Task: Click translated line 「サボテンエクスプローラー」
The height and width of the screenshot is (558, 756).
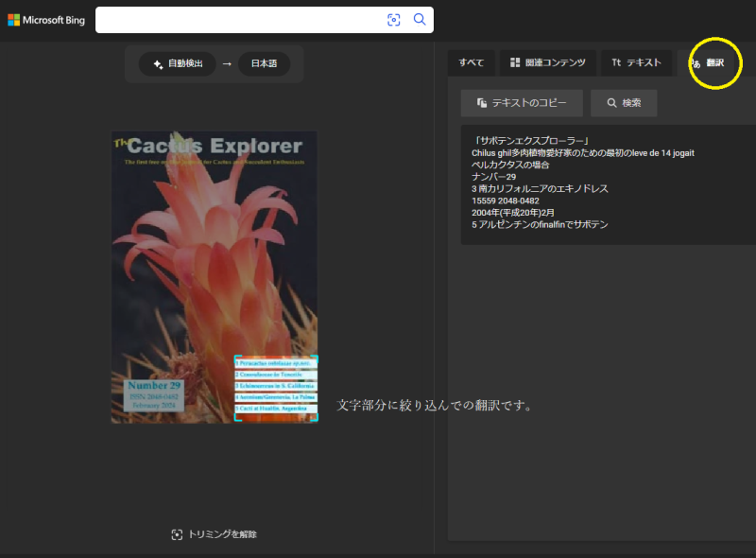Action: tap(531, 141)
